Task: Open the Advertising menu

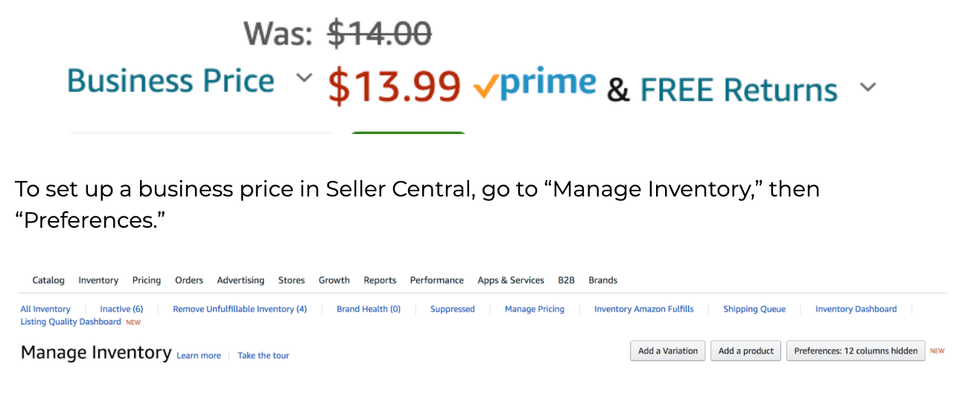Action: (241, 281)
